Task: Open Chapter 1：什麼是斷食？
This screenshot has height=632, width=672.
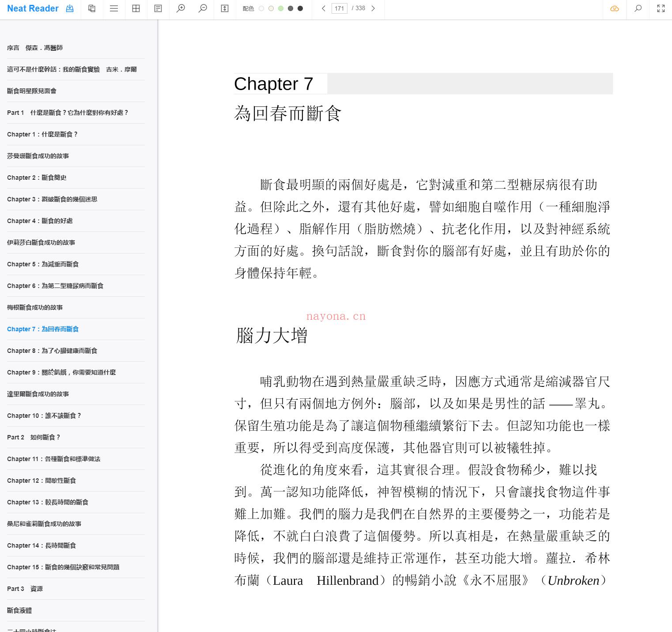Action: [76, 134]
